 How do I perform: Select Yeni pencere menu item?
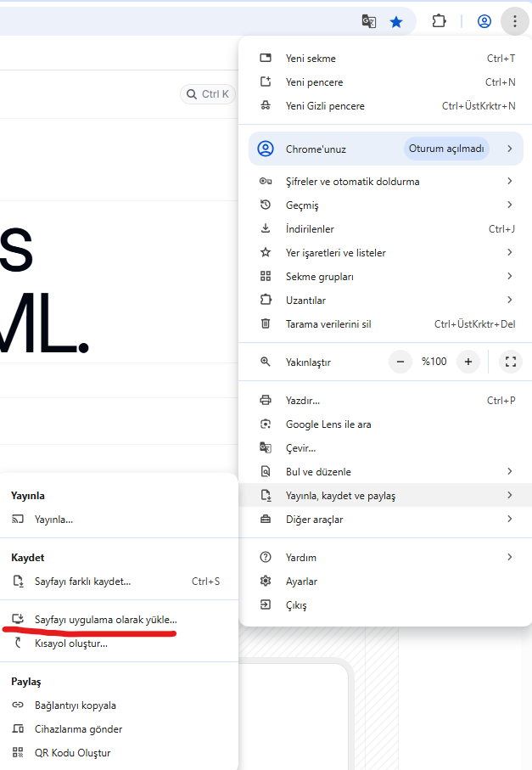(x=385, y=82)
